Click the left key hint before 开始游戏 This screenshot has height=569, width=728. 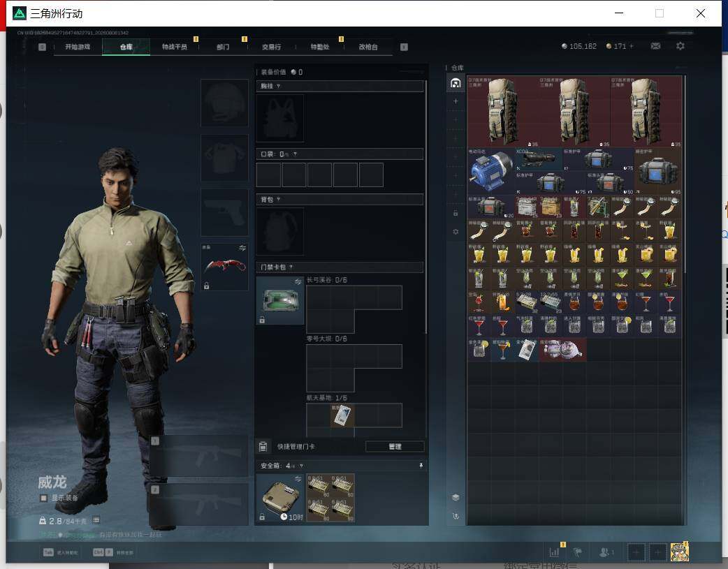point(42,47)
